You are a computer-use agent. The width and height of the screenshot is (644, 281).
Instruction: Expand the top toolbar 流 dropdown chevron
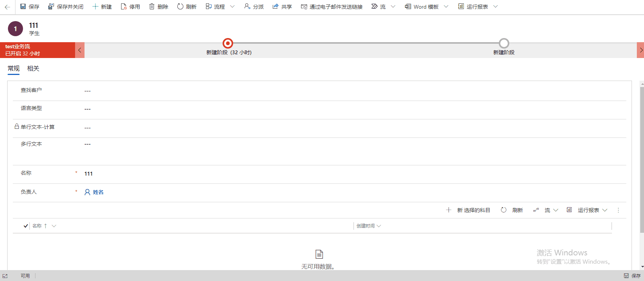click(393, 7)
